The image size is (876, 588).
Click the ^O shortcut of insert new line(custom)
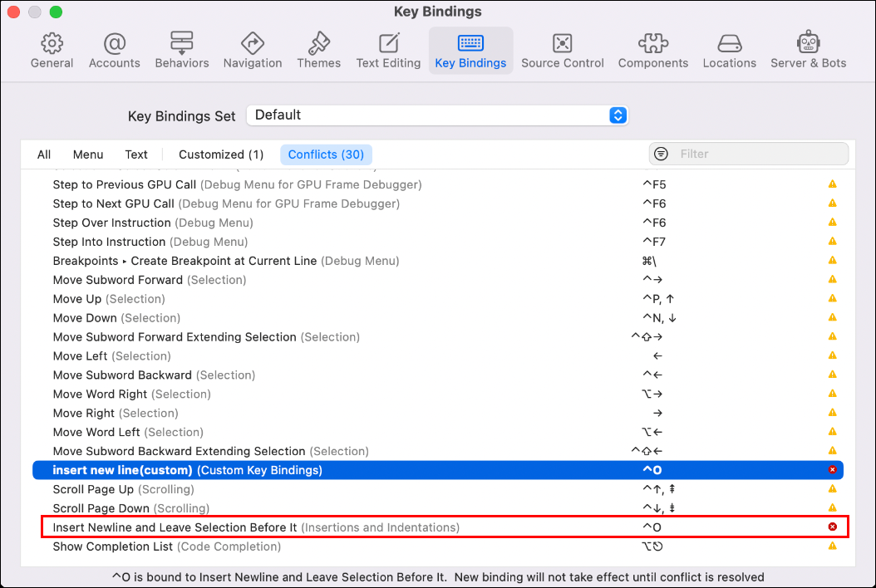coord(652,470)
